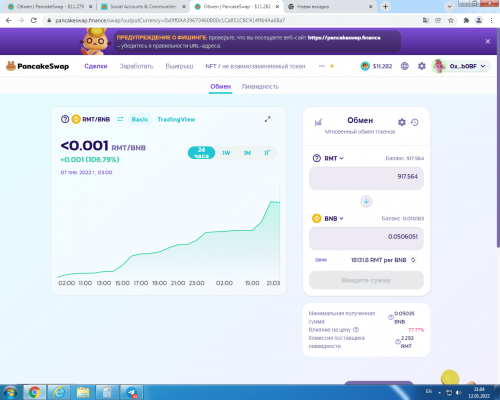The width and height of the screenshot is (500, 400).
Task: Open Сделки menu
Action: tap(96, 66)
